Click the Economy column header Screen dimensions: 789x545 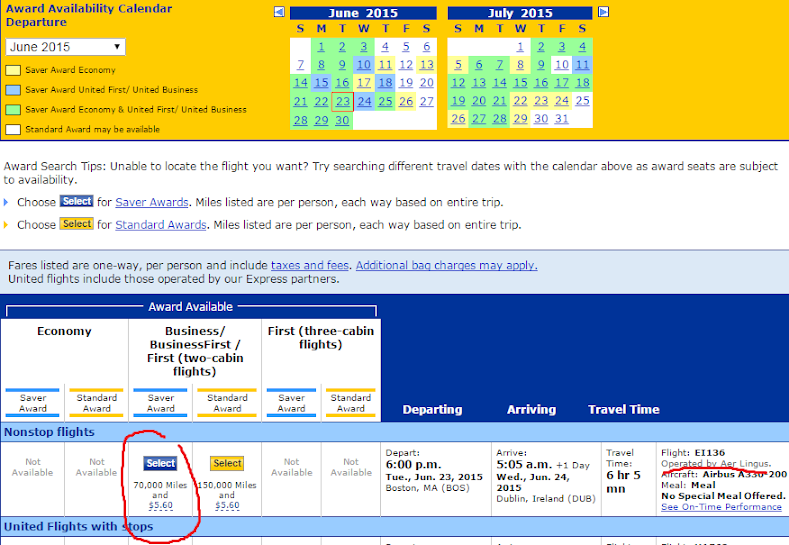tap(64, 331)
